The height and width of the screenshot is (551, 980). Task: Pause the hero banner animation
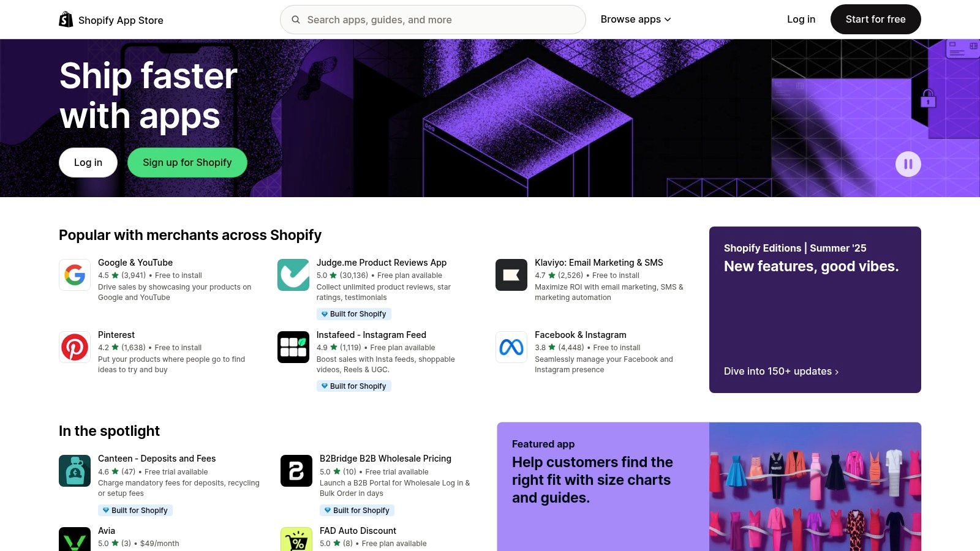pos(908,164)
